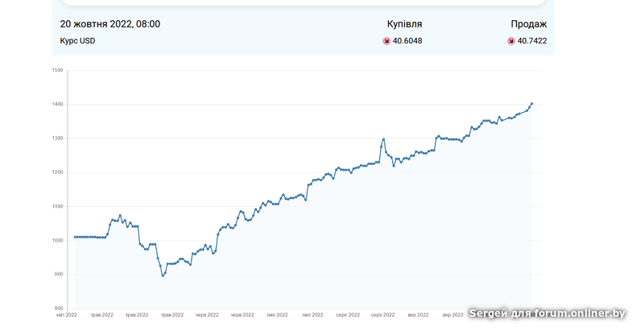Select the sell rate value 40.7422
This screenshot has height=332, width=644.
(x=532, y=41)
